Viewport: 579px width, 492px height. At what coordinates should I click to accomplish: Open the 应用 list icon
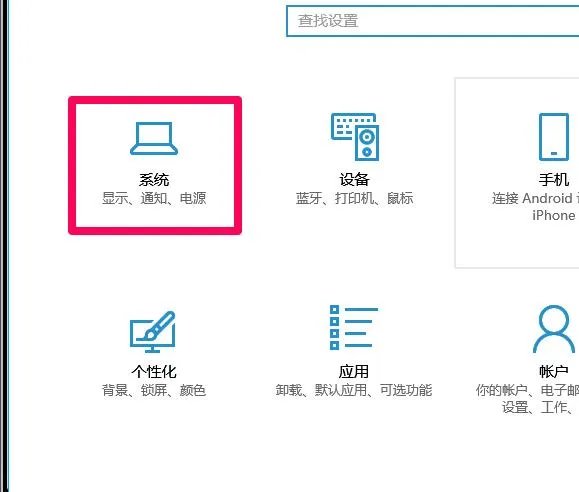tap(354, 327)
